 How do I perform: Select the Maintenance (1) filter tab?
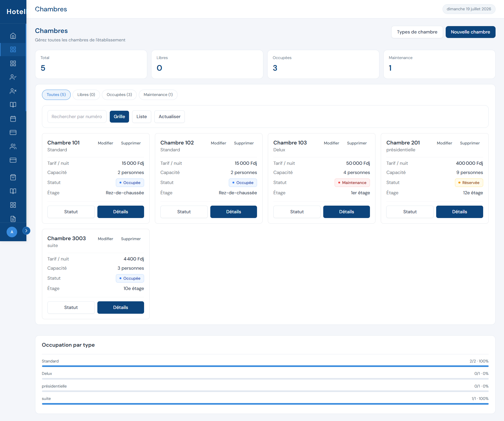[x=158, y=95]
